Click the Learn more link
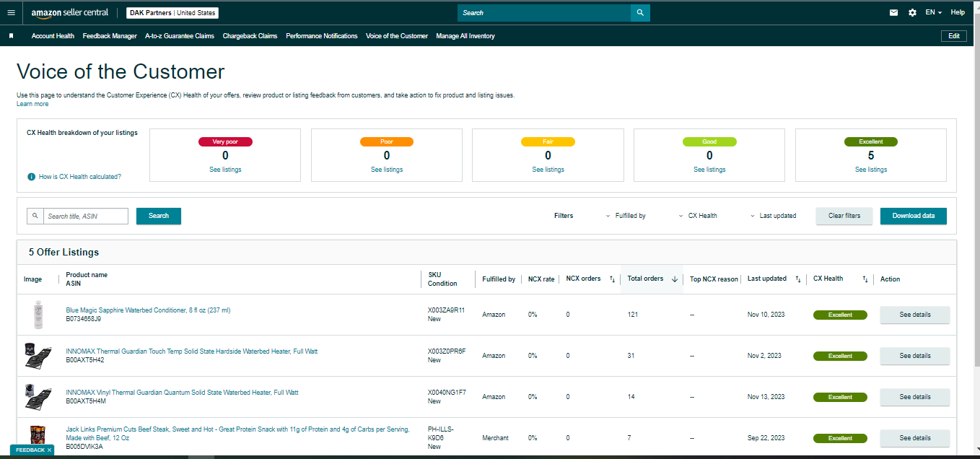 (32, 104)
